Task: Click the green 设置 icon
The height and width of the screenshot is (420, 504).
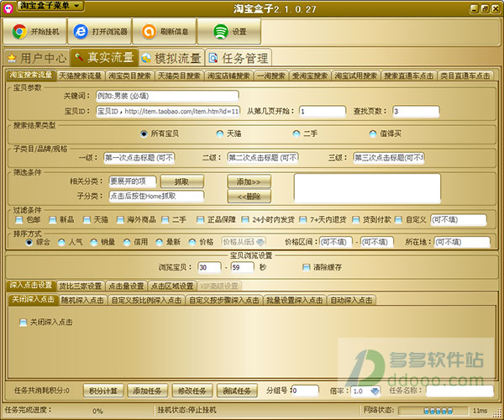Action: click(221, 31)
